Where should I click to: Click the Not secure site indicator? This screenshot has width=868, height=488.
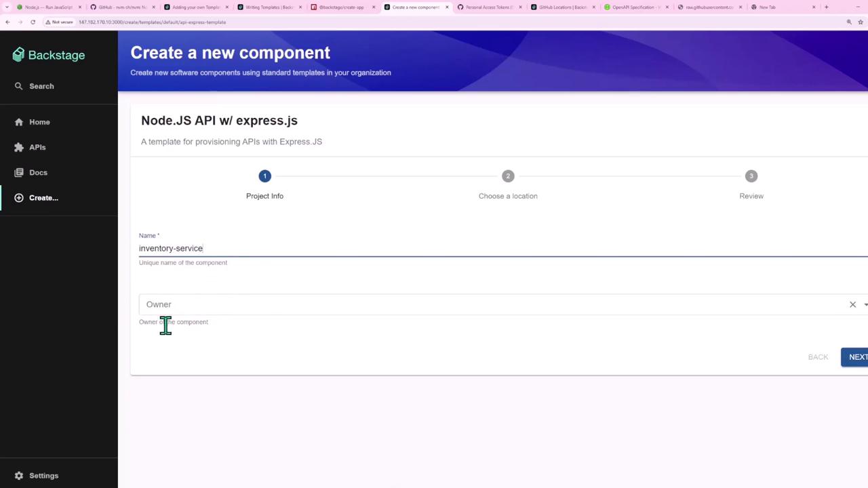coord(59,22)
